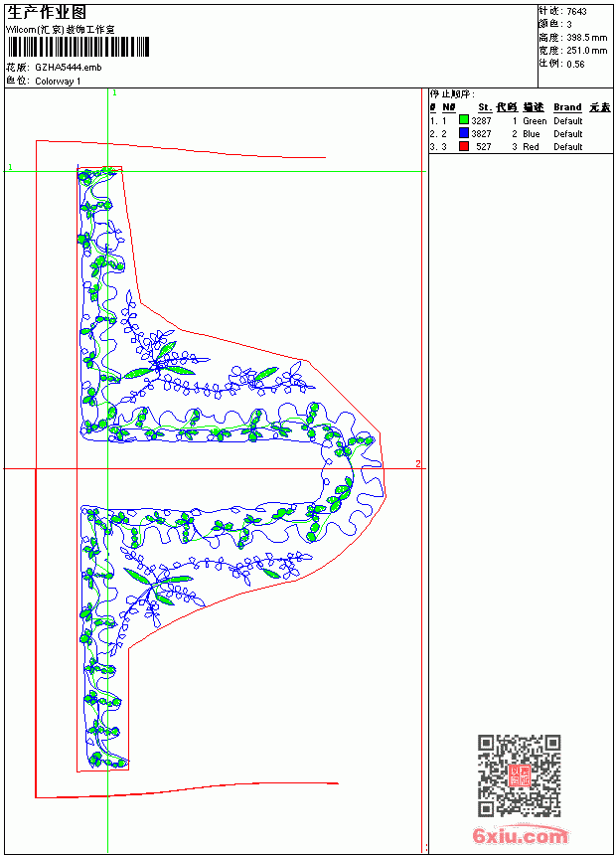This screenshot has width=616, height=855.
Task: Click the scale value 0.56
Action: [575, 64]
